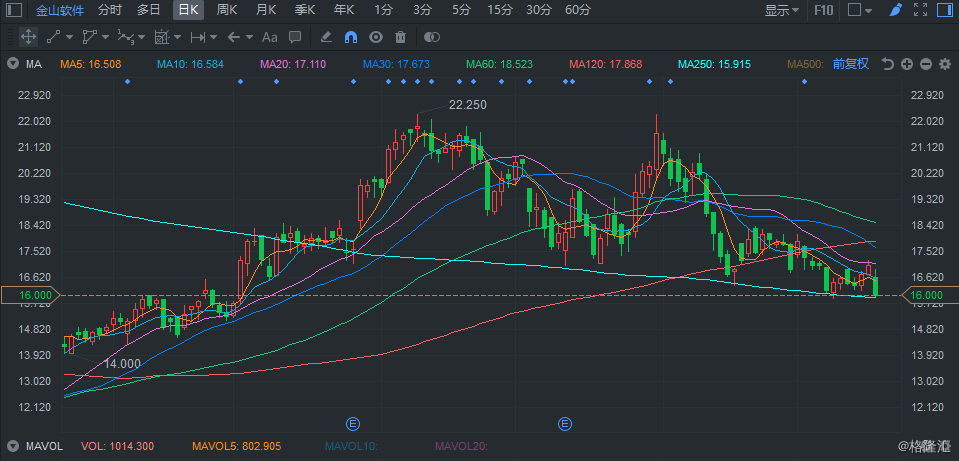The image size is (959, 461).
Task: Switch to the 分时 intraday tab
Action: click(x=109, y=10)
